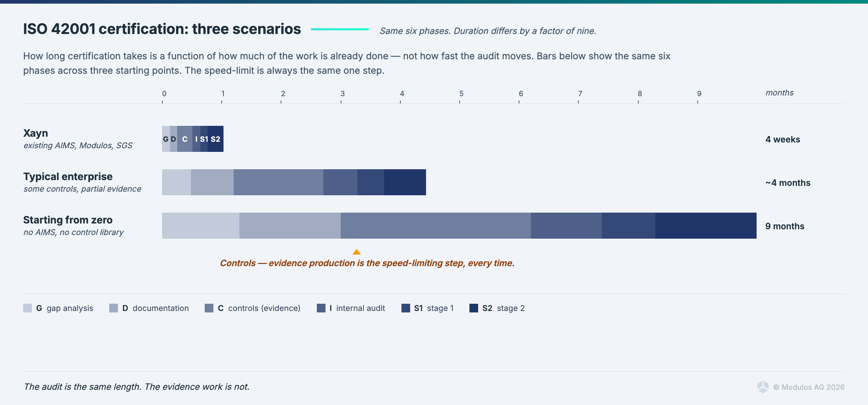Select the month 9 tick on the axis
The width and height of the screenshot is (868, 405).
click(x=698, y=101)
